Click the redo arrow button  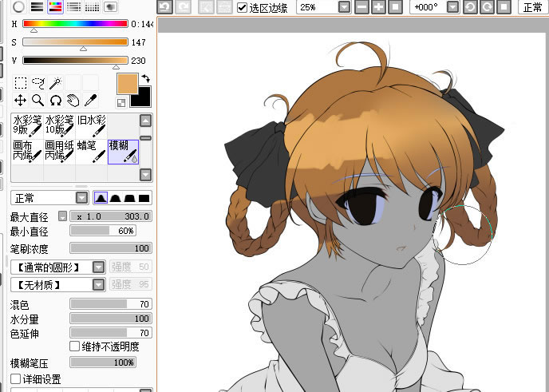(x=183, y=7)
